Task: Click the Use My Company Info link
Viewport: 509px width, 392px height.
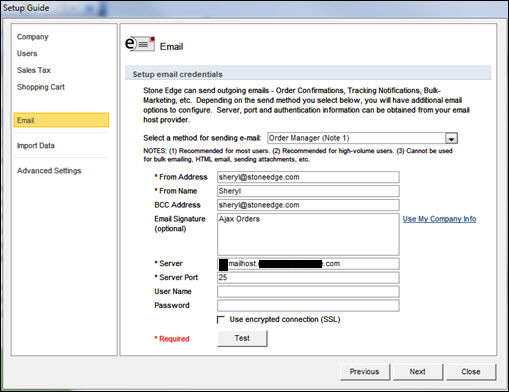Action: 439,219
